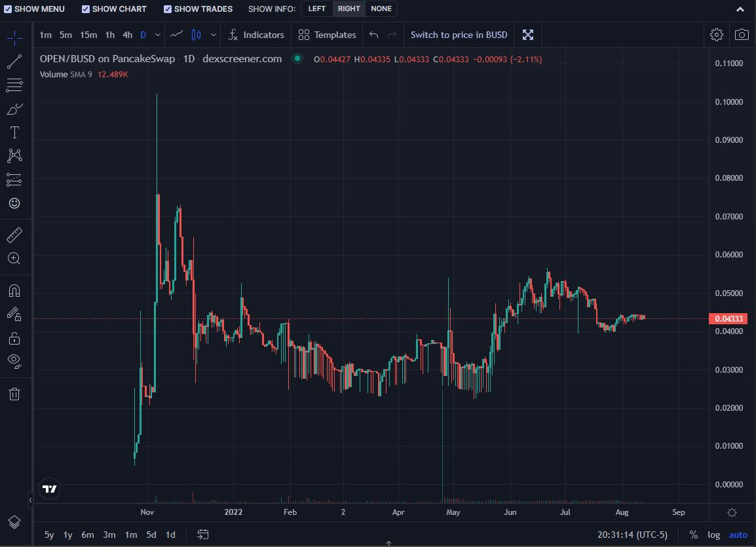
Task: Select the Text annotation tool
Action: [14, 132]
